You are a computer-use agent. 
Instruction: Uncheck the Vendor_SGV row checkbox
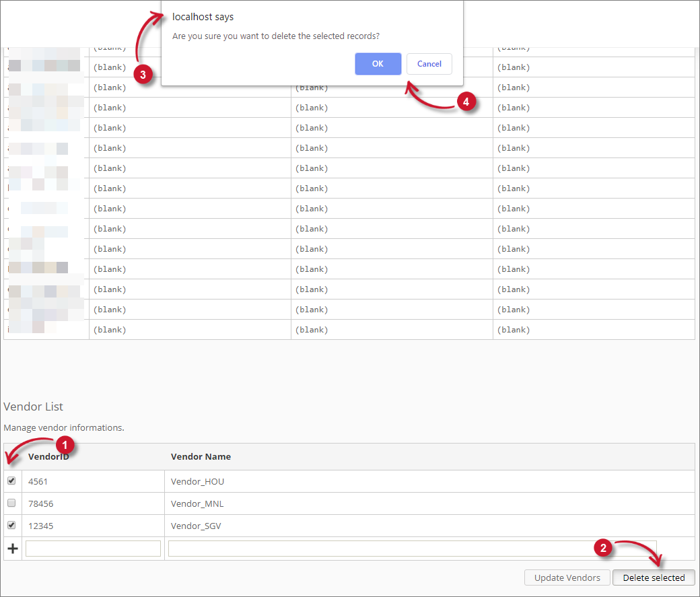coord(11,525)
